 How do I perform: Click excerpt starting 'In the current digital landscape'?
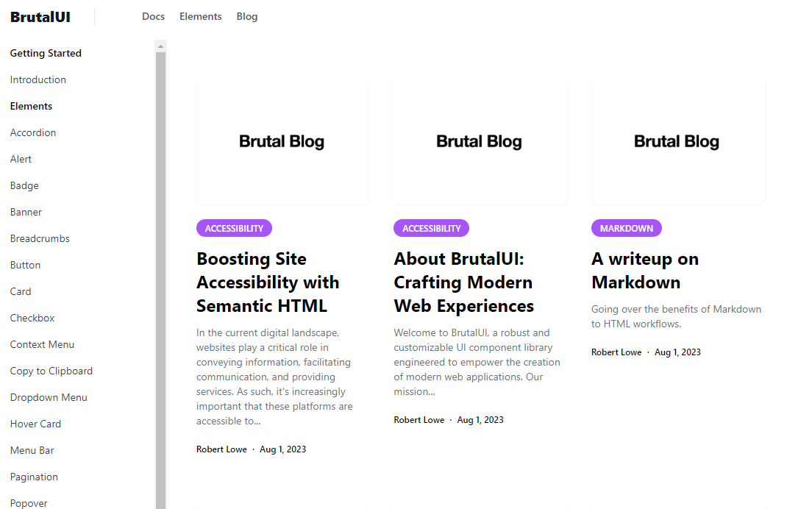pos(274,377)
